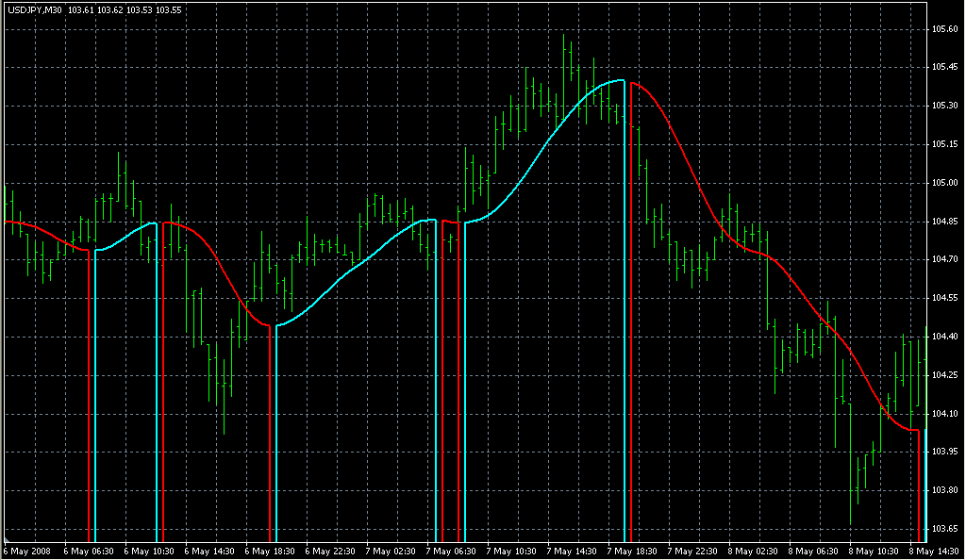Click the 104.85 price axis label
Image resolution: width=966 pixels, height=560 pixels.
pyautogui.click(x=945, y=222)
